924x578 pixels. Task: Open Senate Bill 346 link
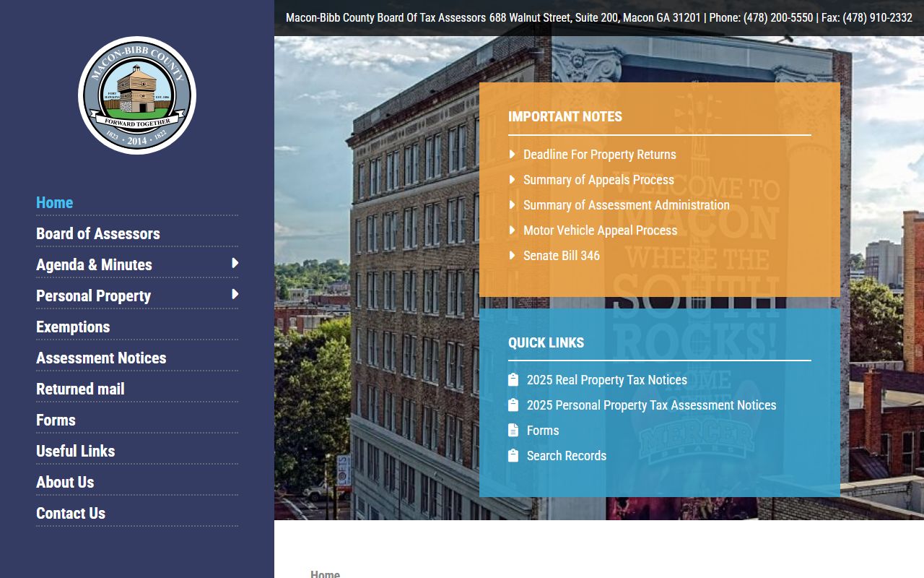click(562, 256)
